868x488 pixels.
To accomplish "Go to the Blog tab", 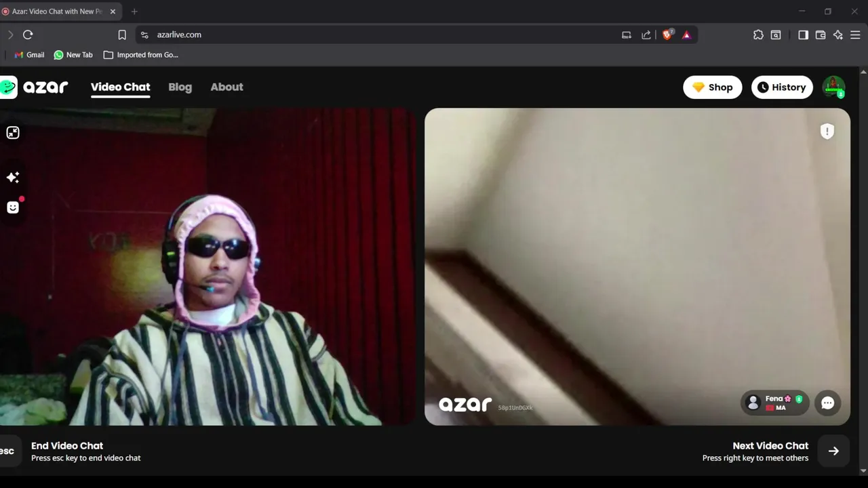I will tap(180, 87).
